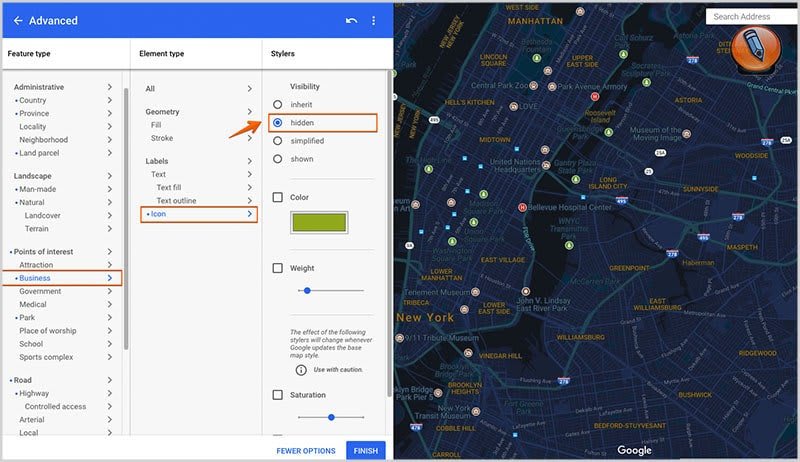Viewport: 800px width, 462px height.
Task: Expand the Geometry element chevron
Action: pos(249,112)
